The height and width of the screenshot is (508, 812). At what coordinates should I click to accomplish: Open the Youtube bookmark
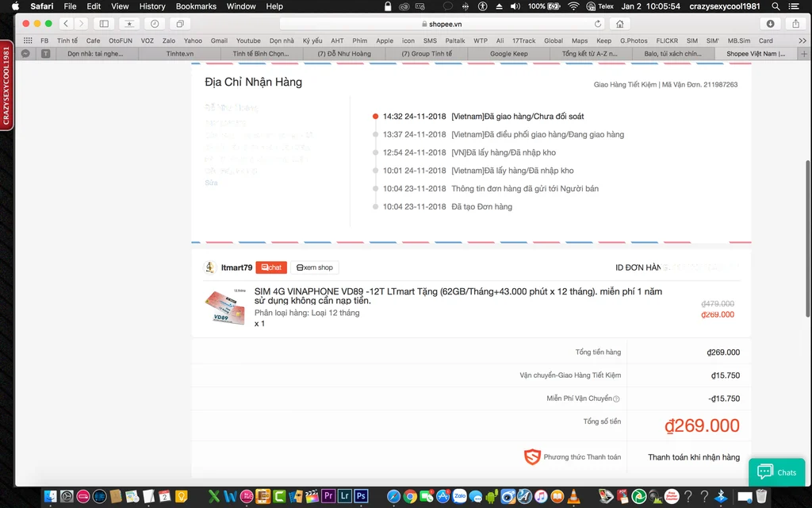click(x=248, y=40)
